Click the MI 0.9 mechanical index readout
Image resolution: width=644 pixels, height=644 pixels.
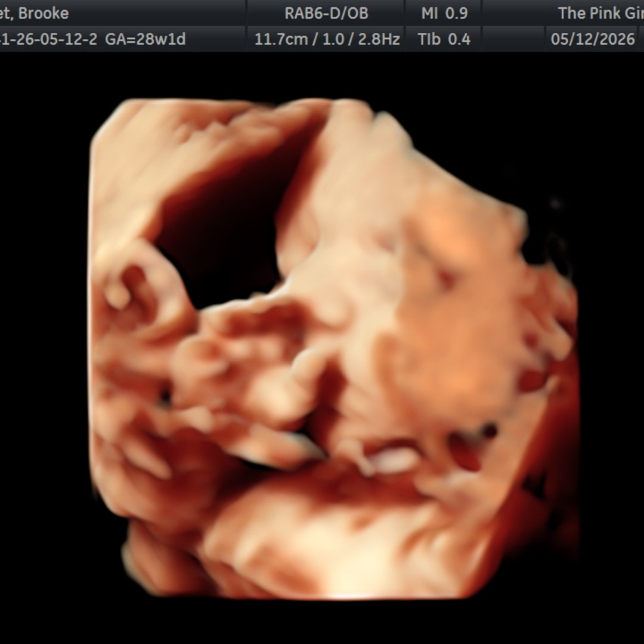pyautogui.click(x=444, y=13)
